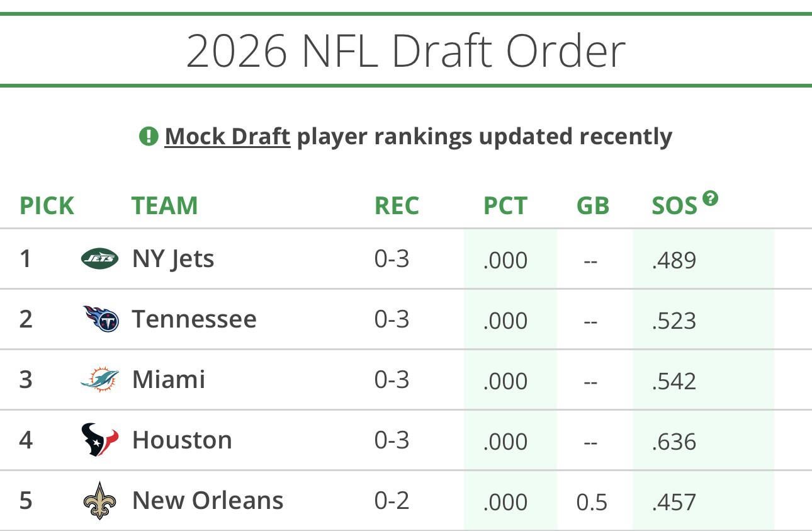
Task: Sort table by the REC column header
Action: [x=397, y=205]
